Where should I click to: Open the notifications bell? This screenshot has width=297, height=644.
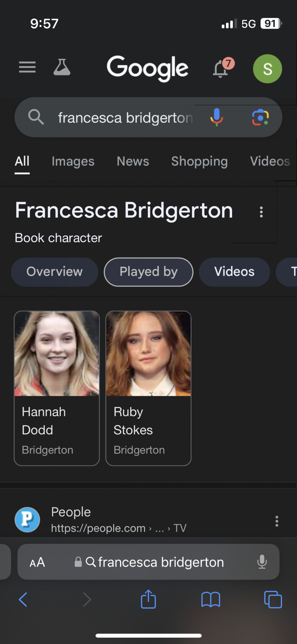tap(221, 69)
